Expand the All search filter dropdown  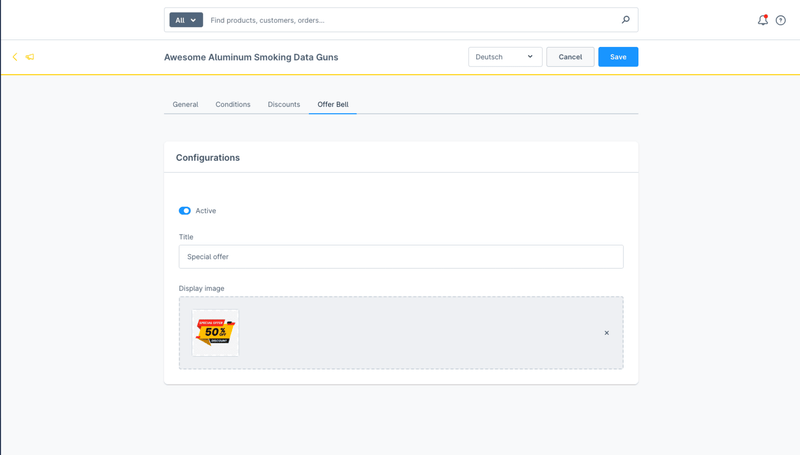(186, 20)
